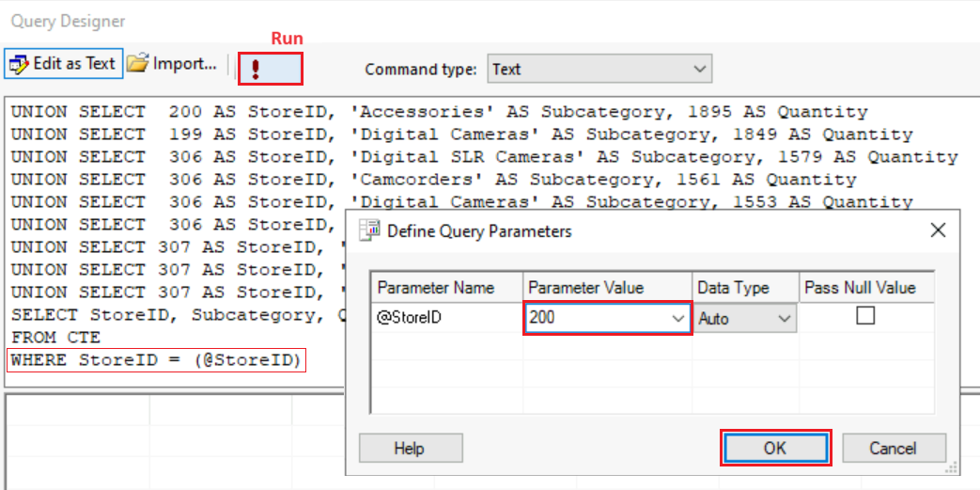Image resolution: width=980 pixels, height=490 pixels.
Task: Click the Import folder icon button
Action: 173,64
